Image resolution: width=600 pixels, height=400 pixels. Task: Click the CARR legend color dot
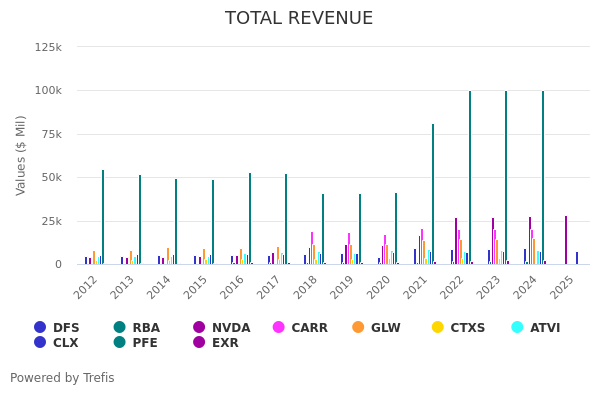[279, 327]
